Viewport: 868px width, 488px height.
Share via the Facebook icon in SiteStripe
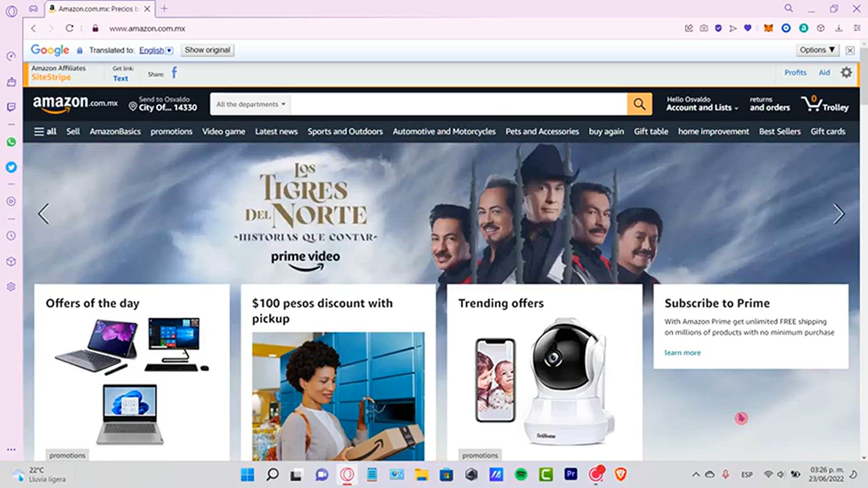click(174, 73)
